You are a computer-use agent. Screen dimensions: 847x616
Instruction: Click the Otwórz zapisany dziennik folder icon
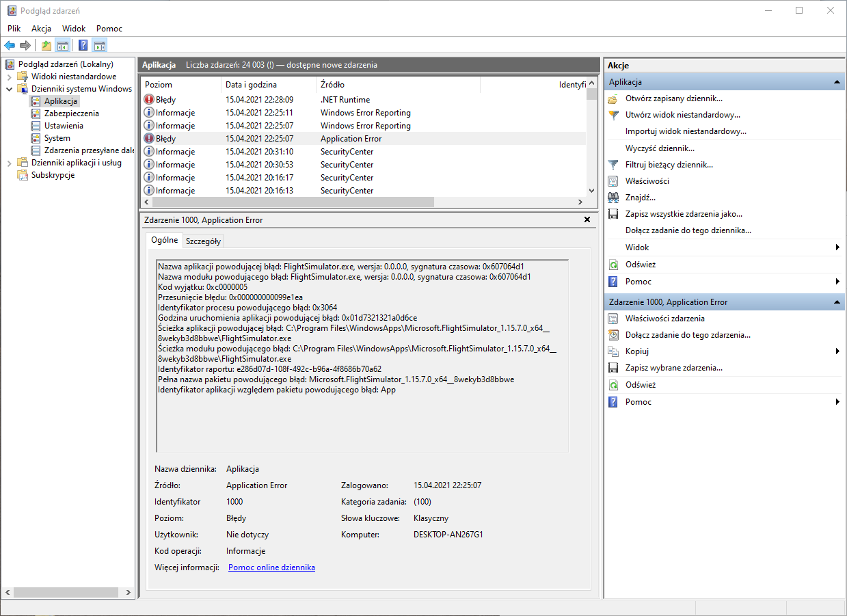(x=613, y=98)
